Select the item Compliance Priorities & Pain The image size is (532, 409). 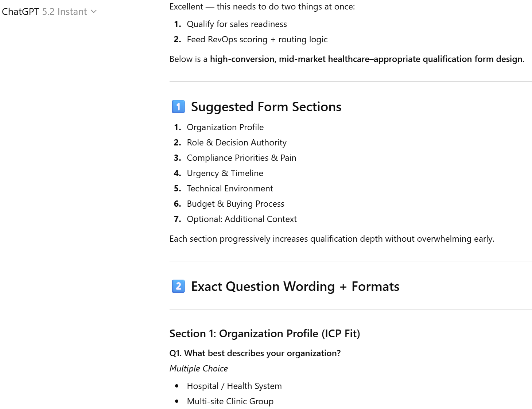pos(242,157)
